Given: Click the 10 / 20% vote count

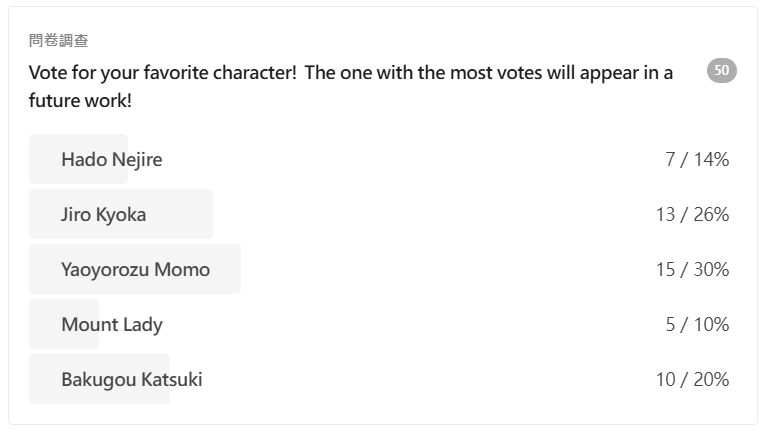Looking at the screenshot, I should pyautogui.click(x=692, y=380).
